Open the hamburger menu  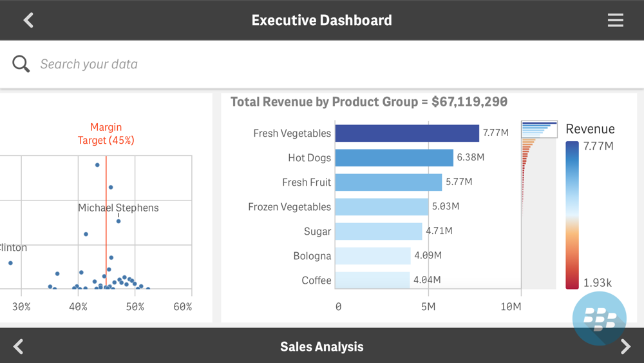click(x=615, y=20)
